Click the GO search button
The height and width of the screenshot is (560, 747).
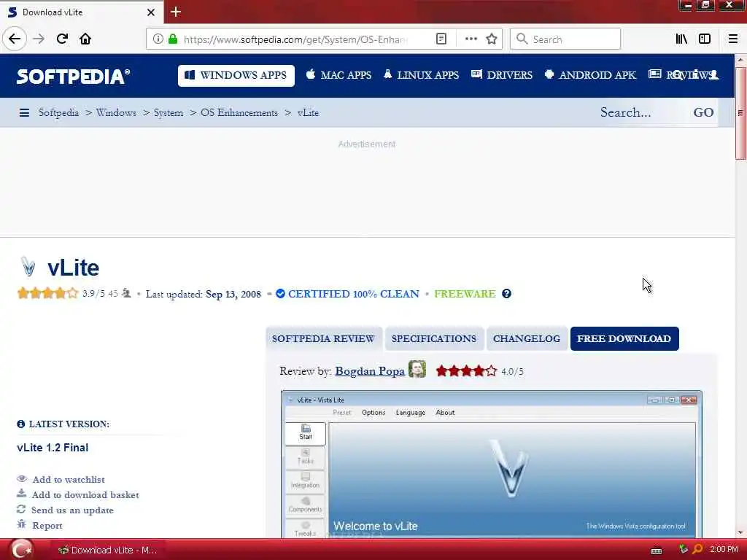703,112
